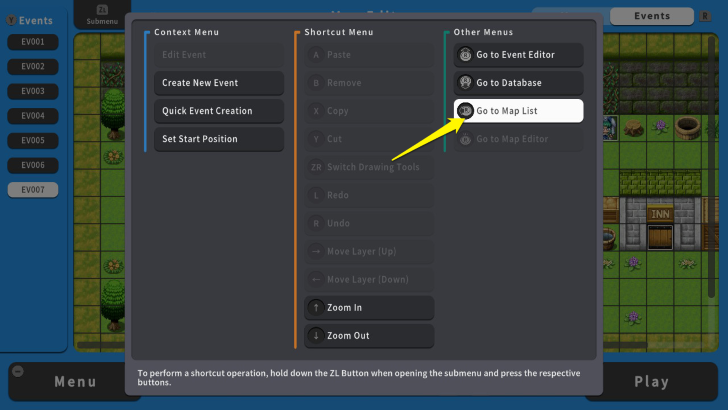728x410 pixels.
Task: Select event EV005 in the list
Action: click(33, 140)
